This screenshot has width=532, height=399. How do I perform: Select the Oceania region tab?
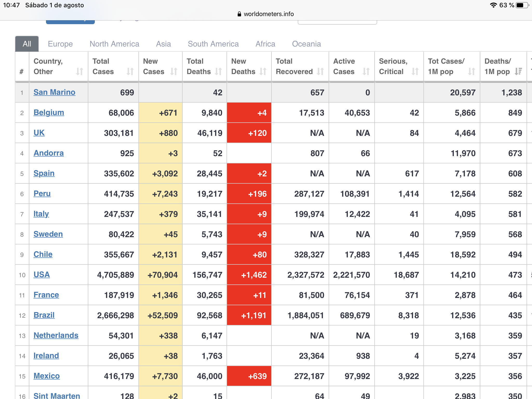pos(306,44)
